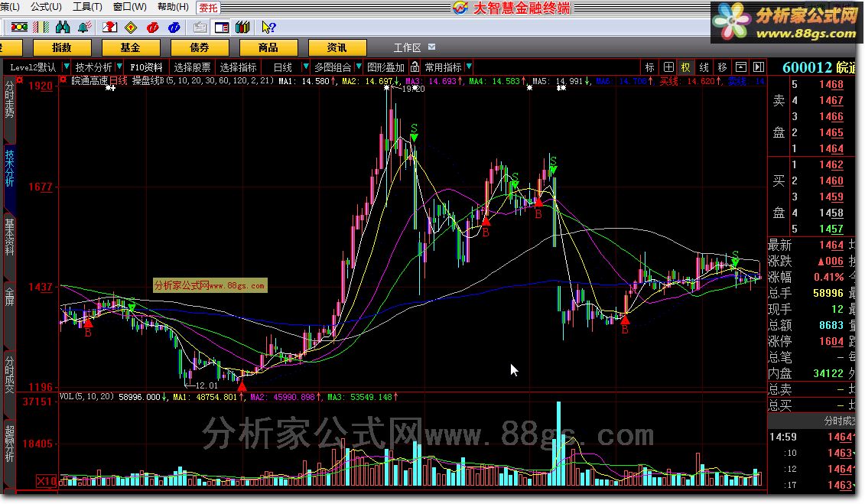
Task: Click the striped color bars toolbar icon
Action: [41, 27]
